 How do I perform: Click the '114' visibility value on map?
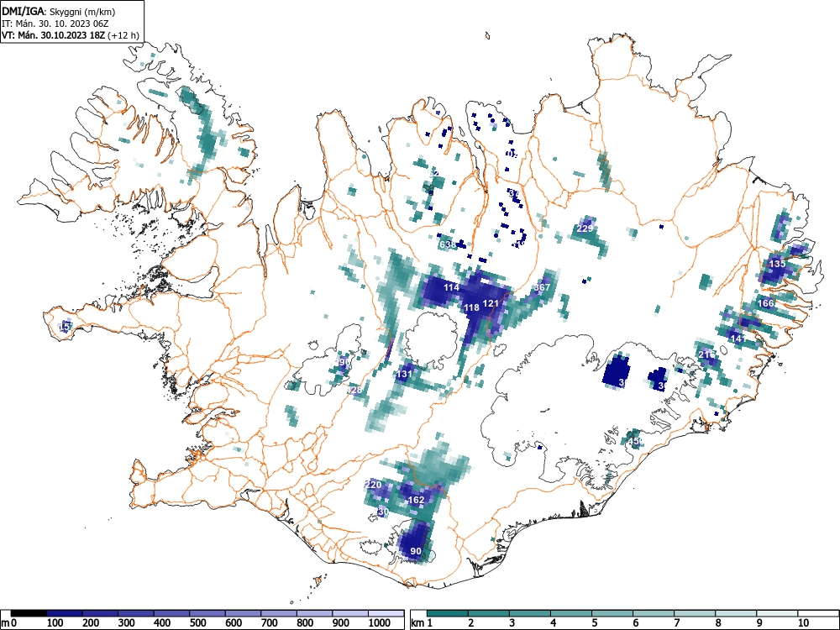(451, 287)
